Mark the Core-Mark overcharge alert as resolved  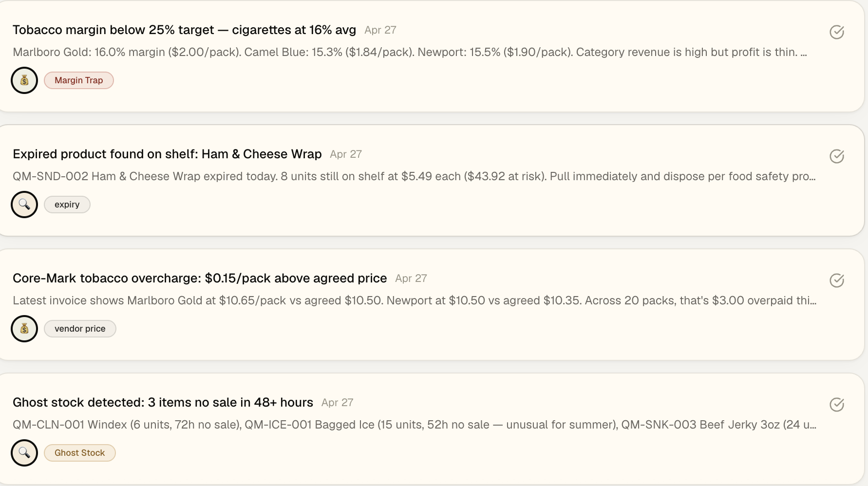pyautogui.click(x=836, y=280)
